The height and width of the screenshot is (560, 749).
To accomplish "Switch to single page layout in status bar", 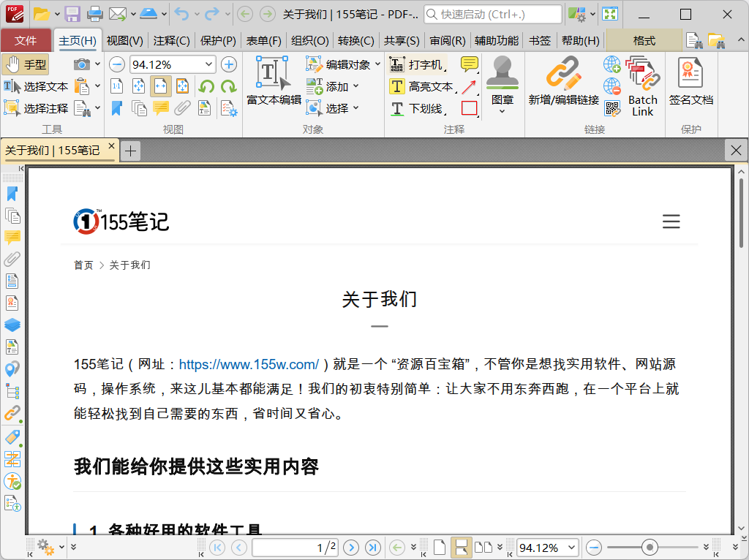I will 440,547.
